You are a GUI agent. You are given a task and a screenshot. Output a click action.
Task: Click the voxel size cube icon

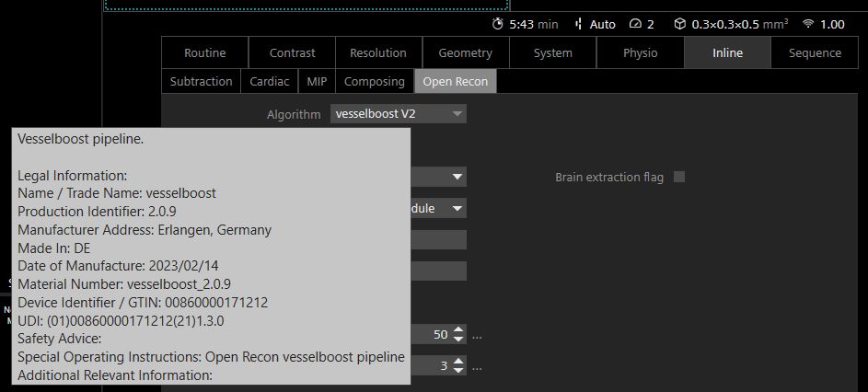click(679, 24)
